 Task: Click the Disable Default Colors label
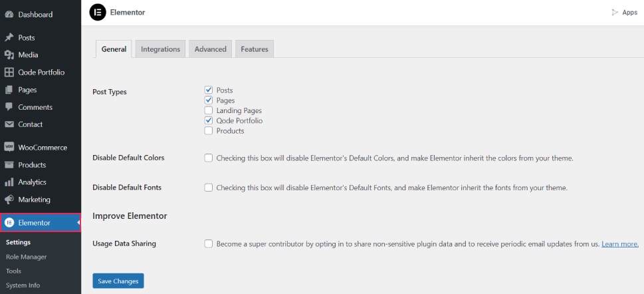click(128, 158)
